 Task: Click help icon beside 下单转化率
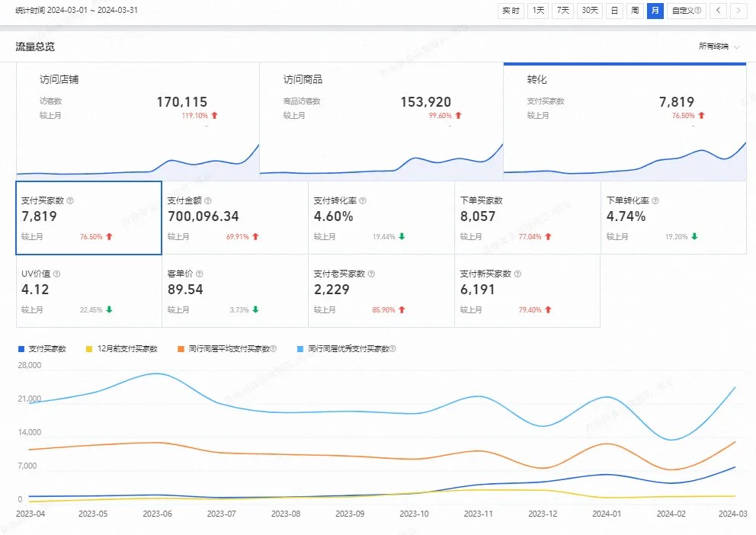(655, 201)
